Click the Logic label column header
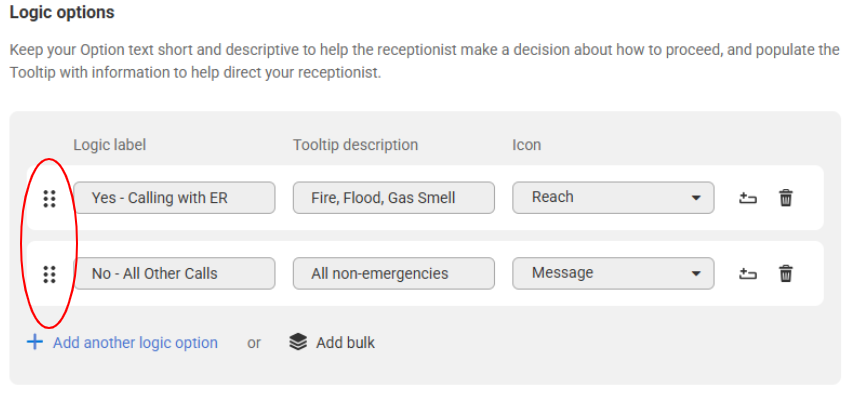The width and height of the screenshot is (858, 393). point(110,145)
